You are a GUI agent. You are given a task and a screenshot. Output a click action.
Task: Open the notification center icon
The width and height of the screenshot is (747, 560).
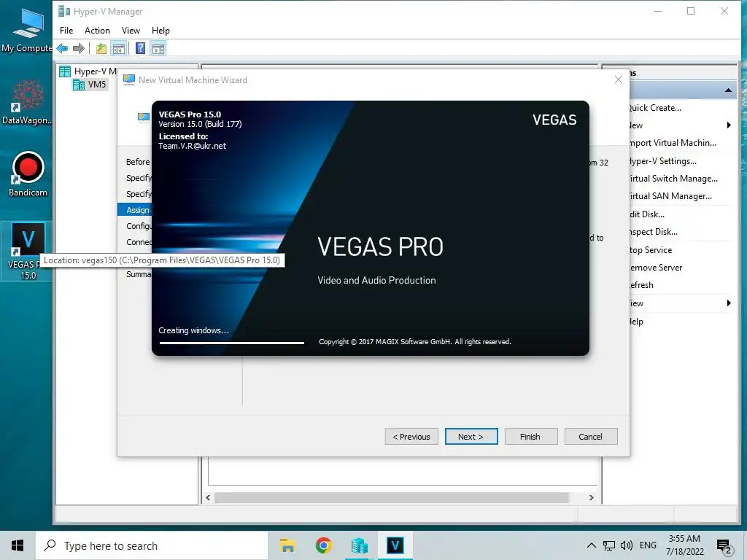pos(724,546)
